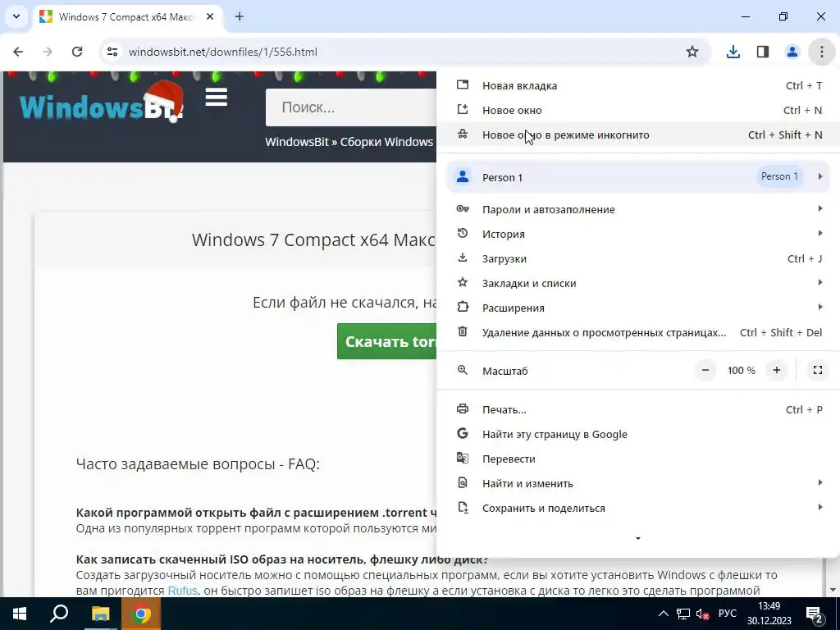The width and height of the screenshot is (840, 630).
Task: Open the notification center icon
Action: pos(815,614)
